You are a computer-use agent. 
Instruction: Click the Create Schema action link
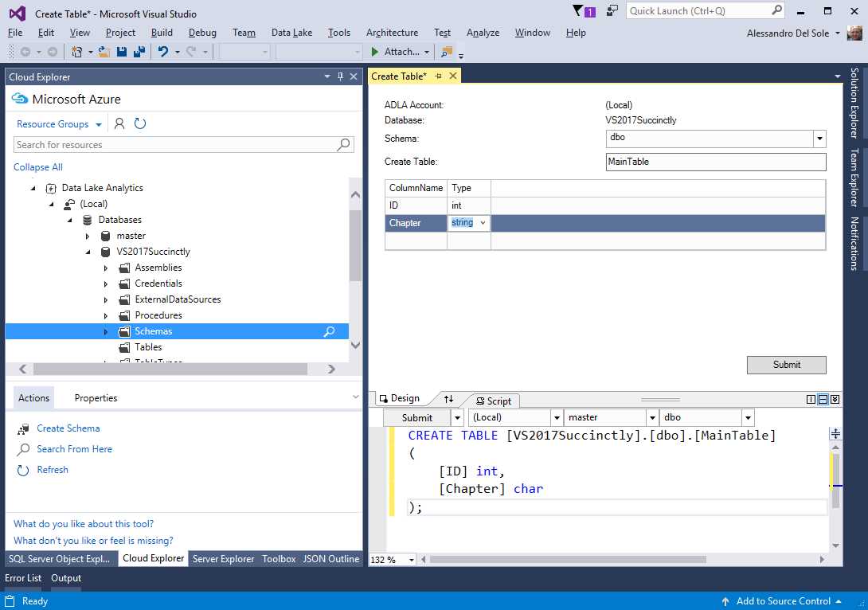pyautogui.click(x=67, y=428)
